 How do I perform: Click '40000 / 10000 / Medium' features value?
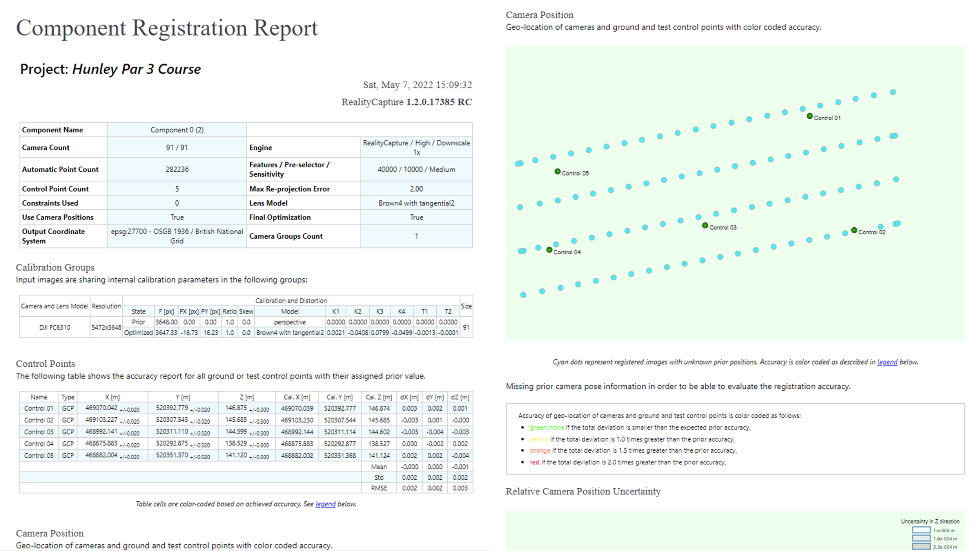pyautogui.click(x=416, y=169)
